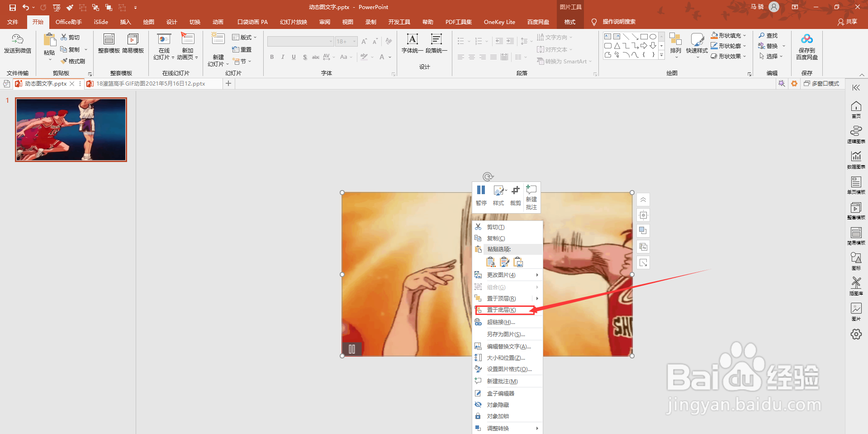Click the illustration library icon in sidebar

[856, 283]
